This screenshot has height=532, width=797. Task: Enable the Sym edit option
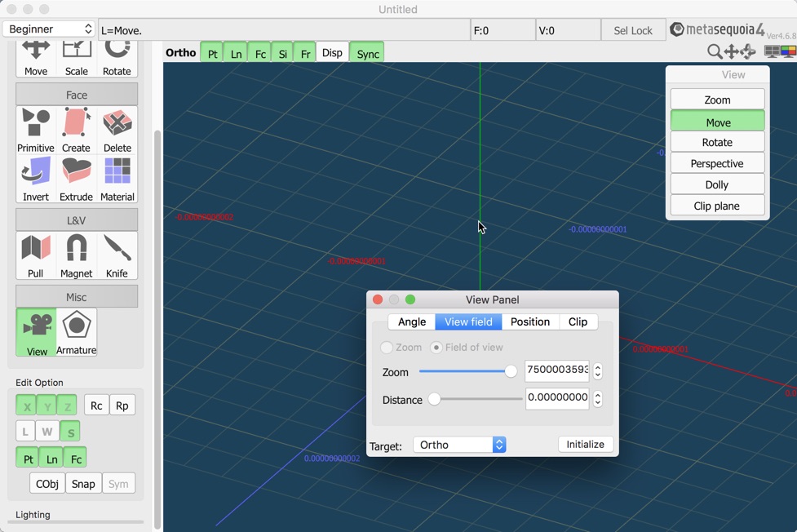pos(118,483)
